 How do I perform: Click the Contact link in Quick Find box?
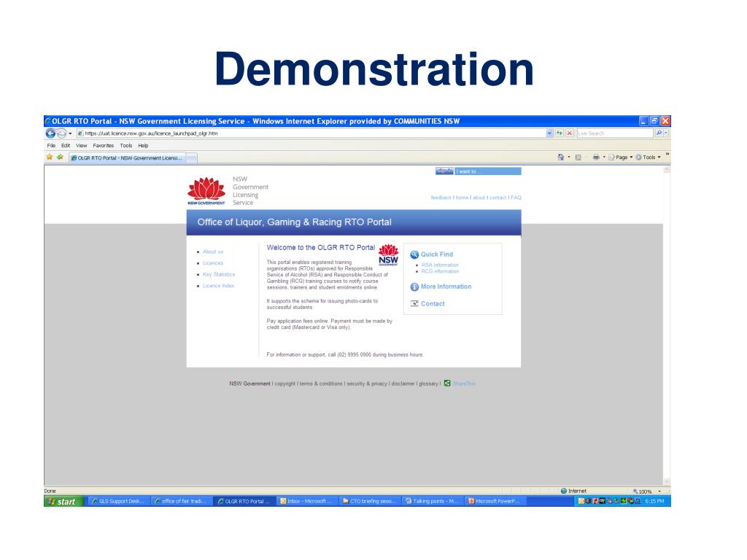(x=433, y=303)
